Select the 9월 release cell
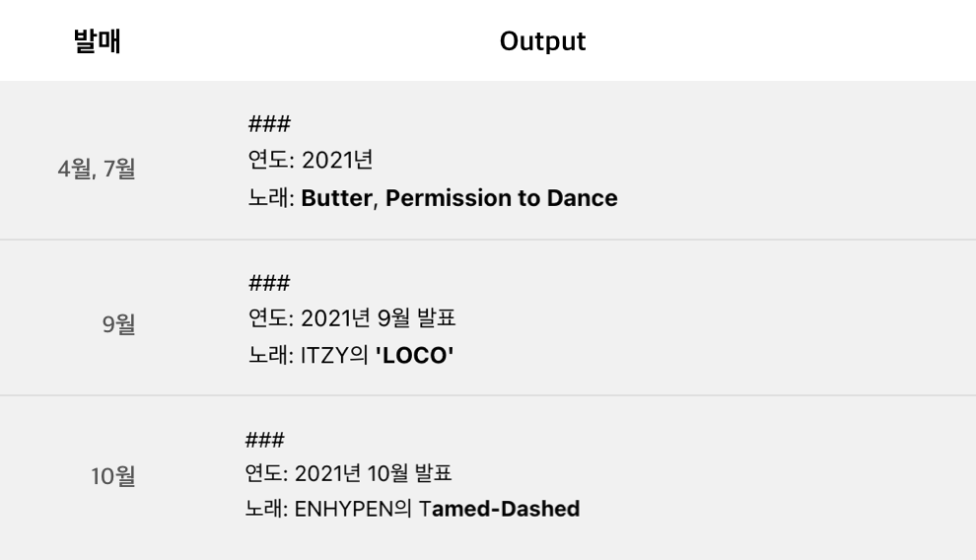Image resolution: width=976 pixels, height=560 pixels. click(x=119, y=324)
